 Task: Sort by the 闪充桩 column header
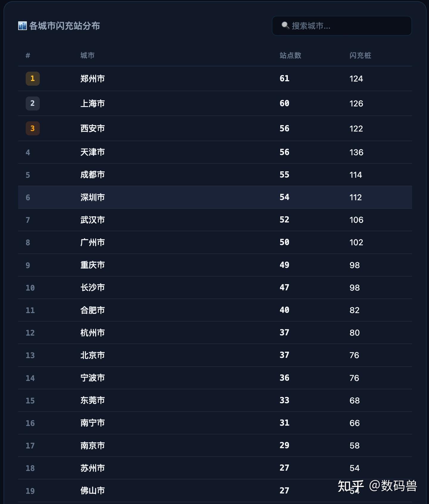click(360, 55)
